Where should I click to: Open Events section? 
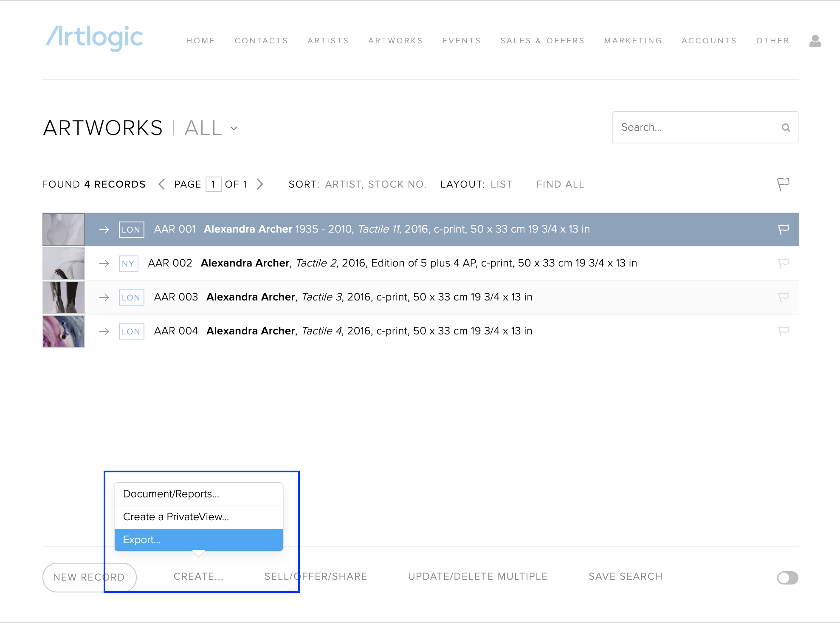coord(461,41)
